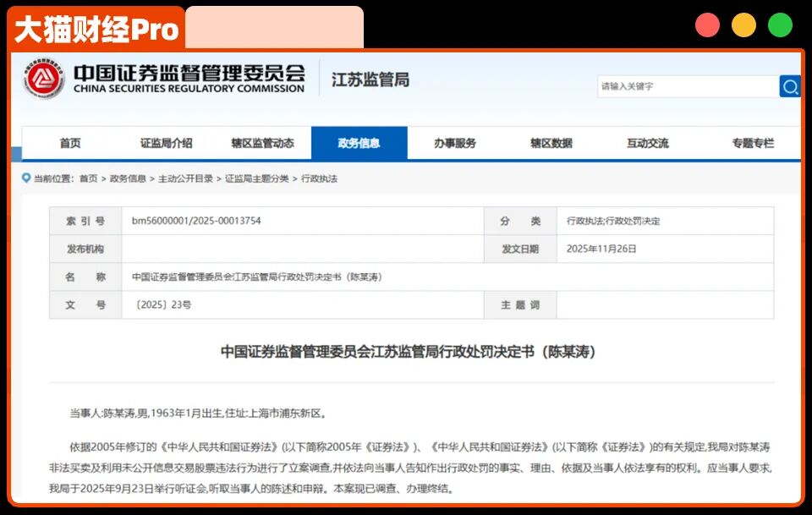Viewport: 812px width, 515px height.
Task: Click the red window circle button
Action: tap(707, 25)
